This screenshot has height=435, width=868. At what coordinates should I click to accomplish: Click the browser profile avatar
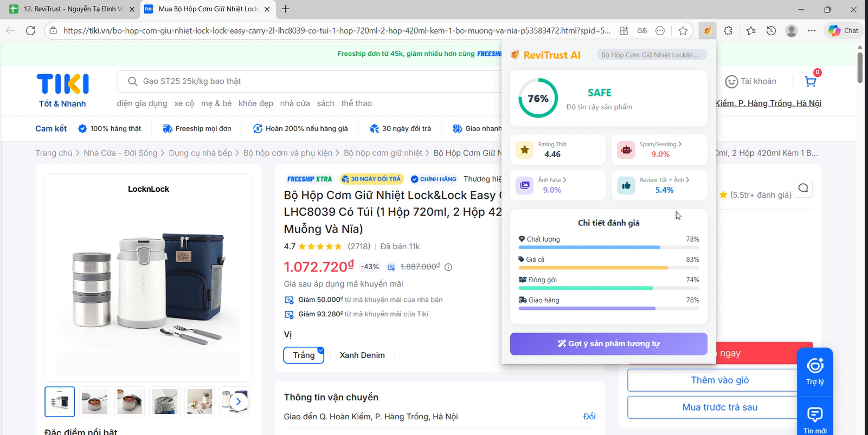(x=792, y=31)
